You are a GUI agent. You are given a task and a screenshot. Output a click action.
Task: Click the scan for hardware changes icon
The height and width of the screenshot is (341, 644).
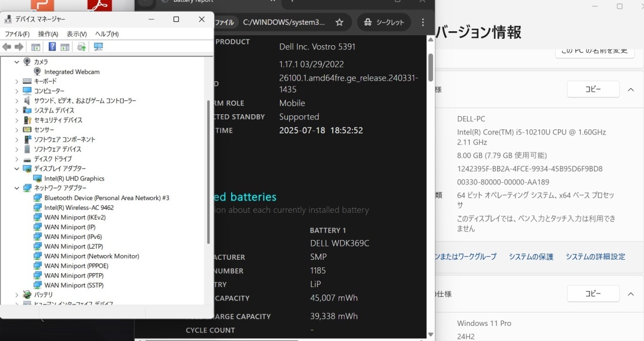pyautogui.click(x=98, y=47)
